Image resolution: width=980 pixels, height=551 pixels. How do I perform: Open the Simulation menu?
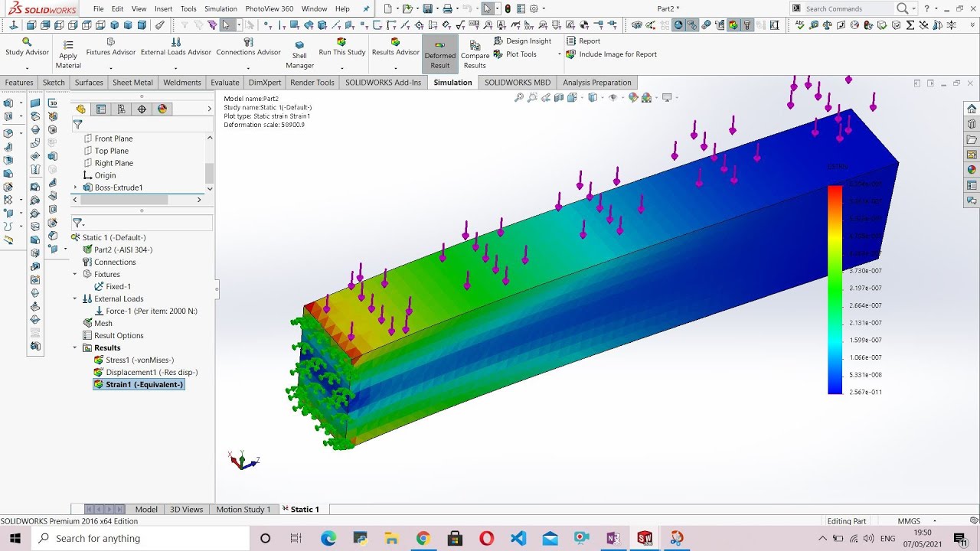point(220,9)
